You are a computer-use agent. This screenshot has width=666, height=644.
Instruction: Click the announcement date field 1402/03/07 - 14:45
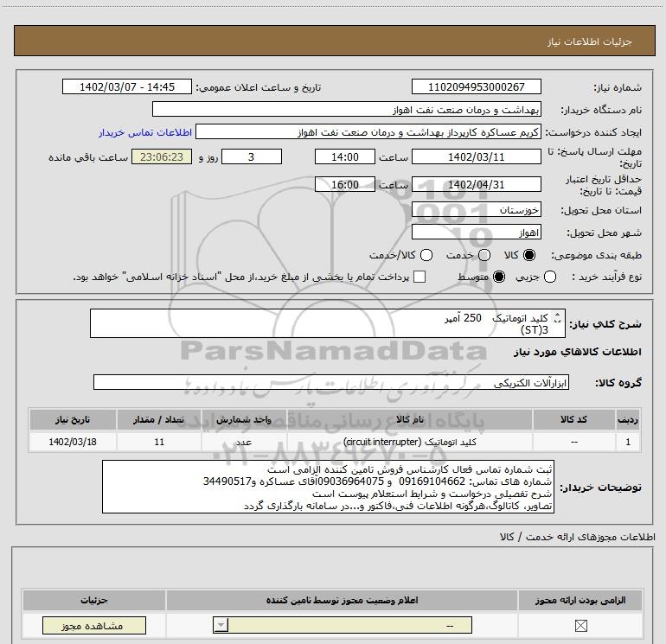point(127,86)
